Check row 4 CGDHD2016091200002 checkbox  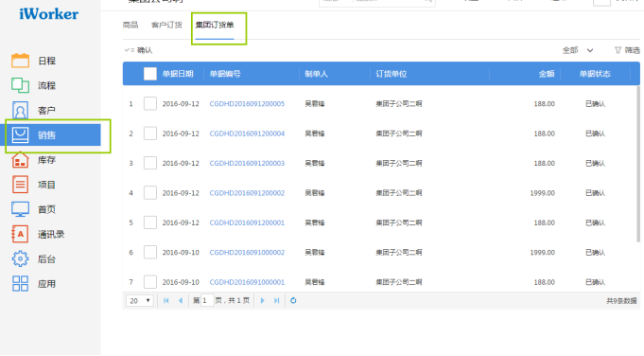150,193
